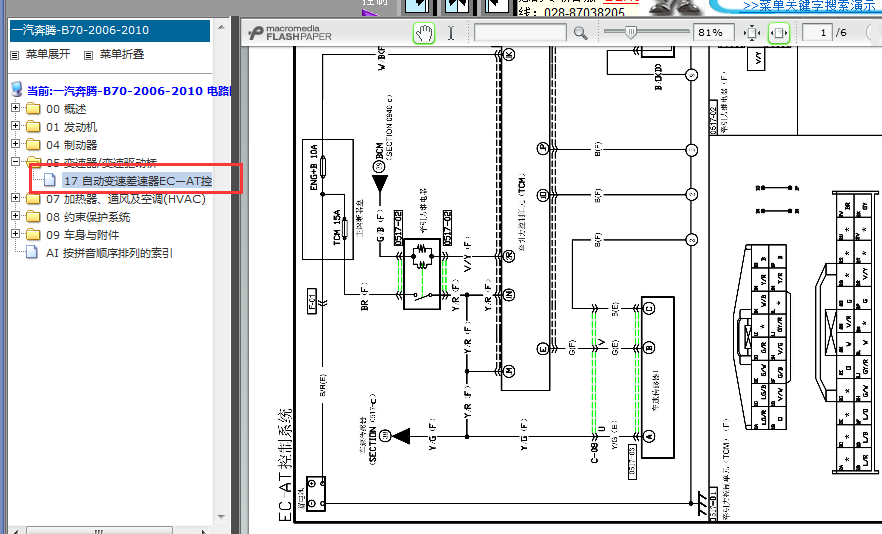Click the sidebar scroll-up arrow
The width and height of the screenshot is (882, 534).
(221, 27)
